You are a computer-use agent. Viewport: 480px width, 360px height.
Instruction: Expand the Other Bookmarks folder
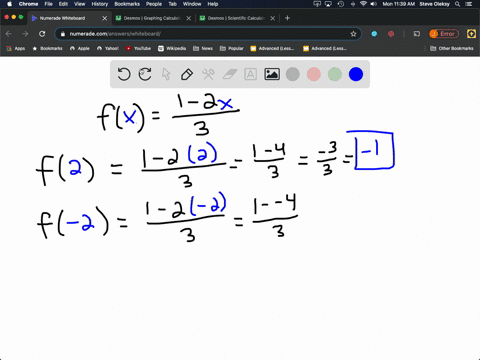pyautogui.click(x=452, y=48)
